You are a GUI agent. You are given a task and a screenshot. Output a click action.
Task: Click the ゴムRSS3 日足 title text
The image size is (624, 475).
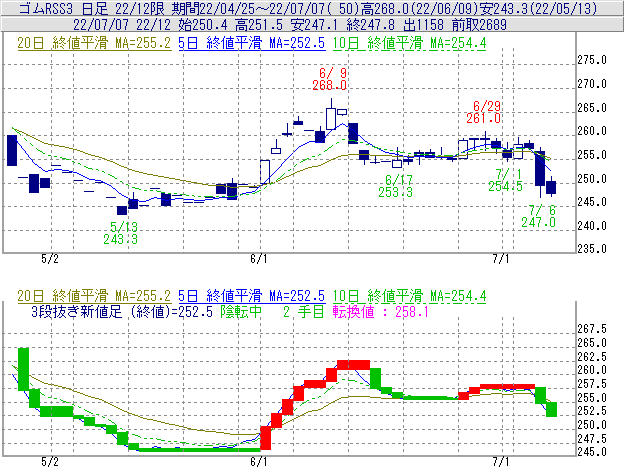click(x=64, y=8)
